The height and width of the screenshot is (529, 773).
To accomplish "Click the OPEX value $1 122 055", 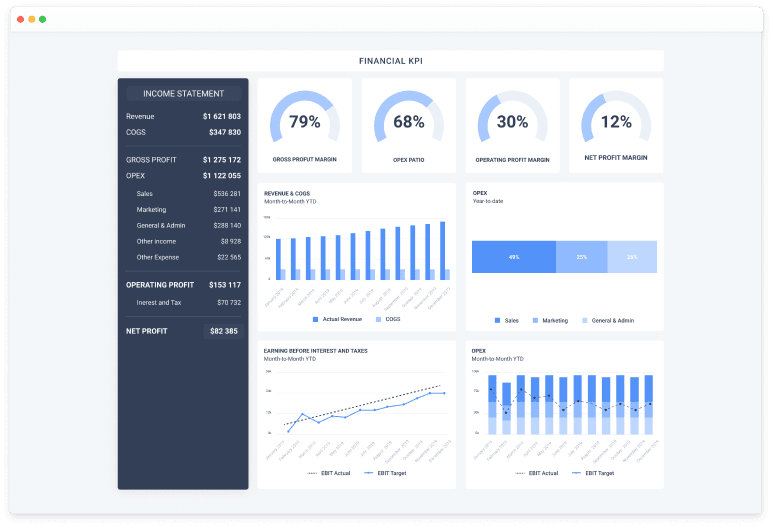I will click(x=222, y=176).
